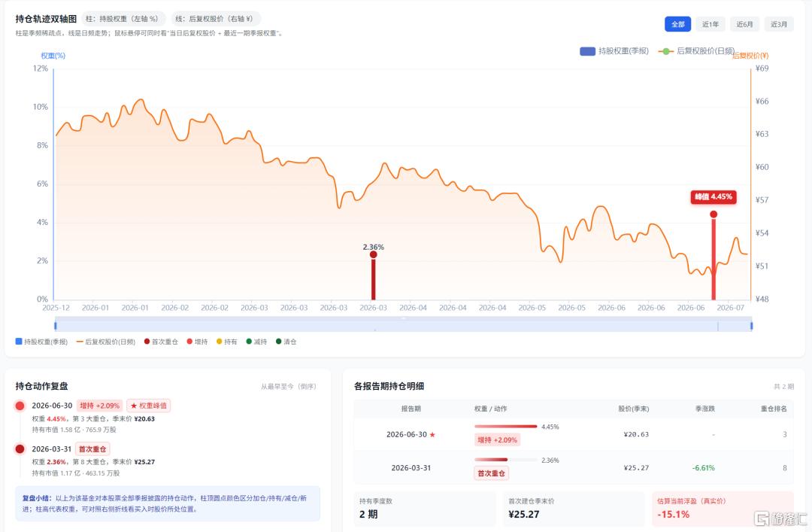
Task: Click the 首次重仓 dark red legend dot
Action: (x=147, y=341)
